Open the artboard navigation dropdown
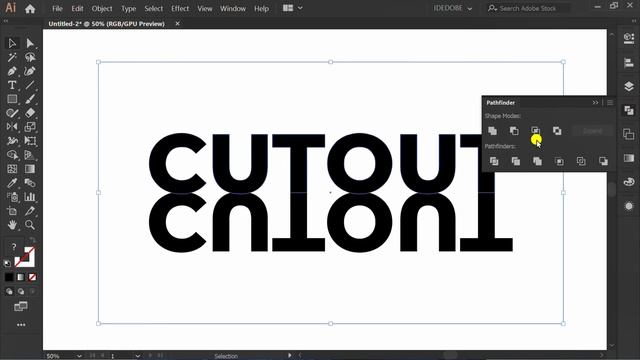This screenshot has width=640, height=360. (138, 356)
